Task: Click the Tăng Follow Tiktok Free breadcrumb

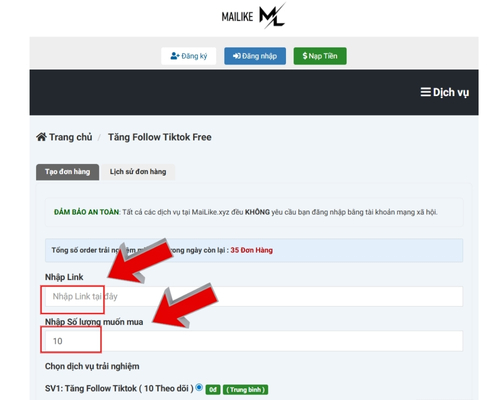Action: [160, 137]
